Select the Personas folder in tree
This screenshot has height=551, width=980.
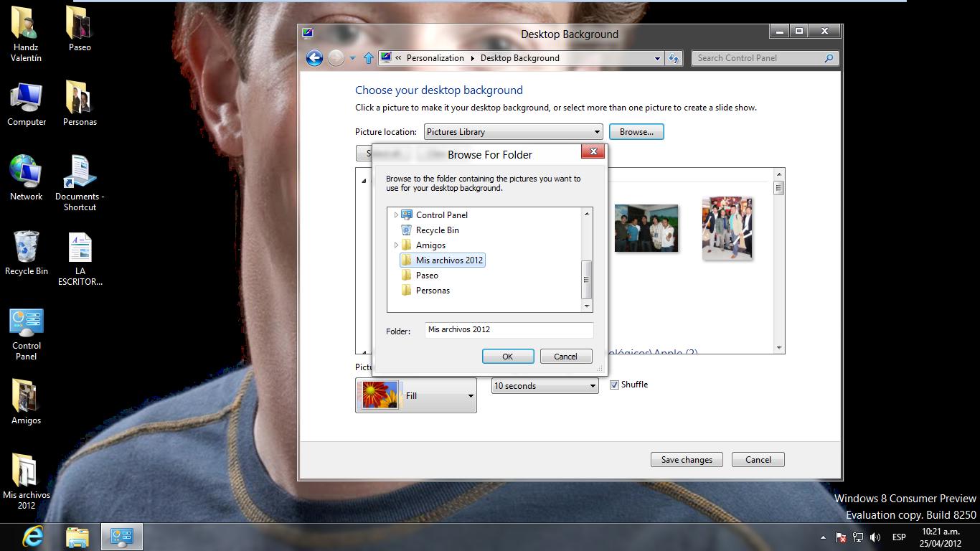(x=433, y=291)
